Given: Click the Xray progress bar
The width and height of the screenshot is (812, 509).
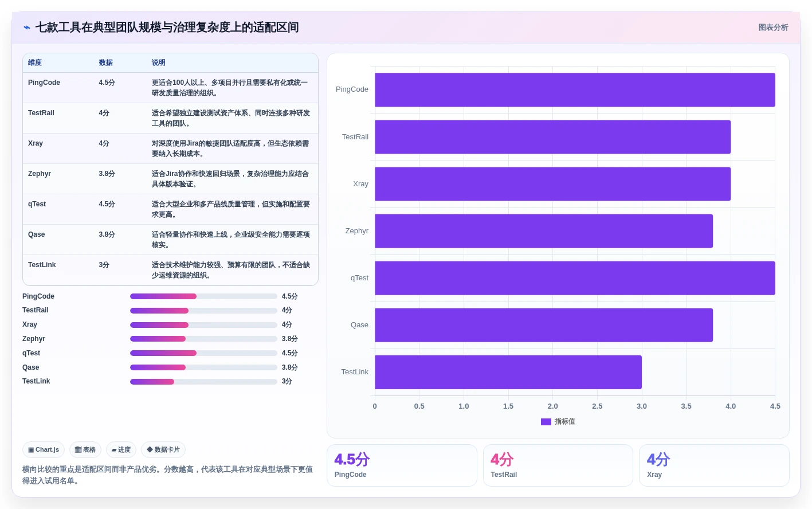Looking at the screenshot, I should click(203, 325).
